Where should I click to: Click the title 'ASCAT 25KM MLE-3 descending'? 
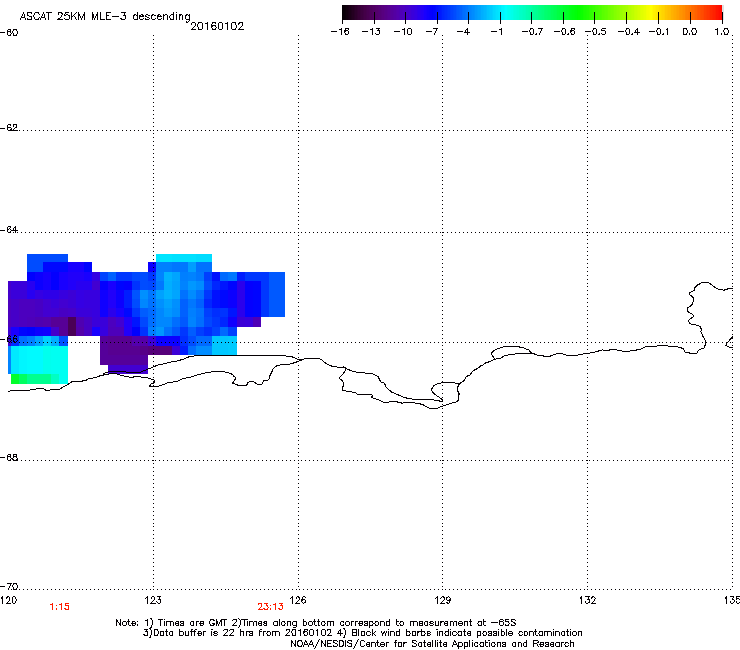tap(105, 16)
